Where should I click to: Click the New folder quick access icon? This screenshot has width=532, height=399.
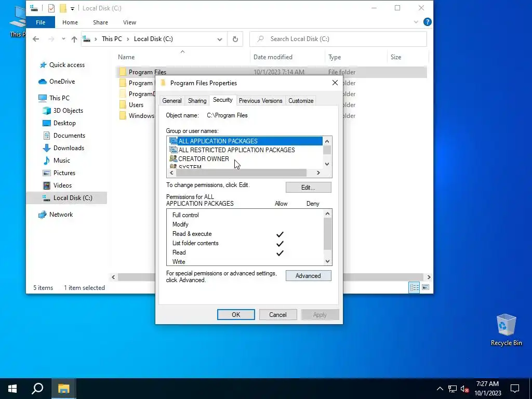pyautogui.click(x=63, y=8)
